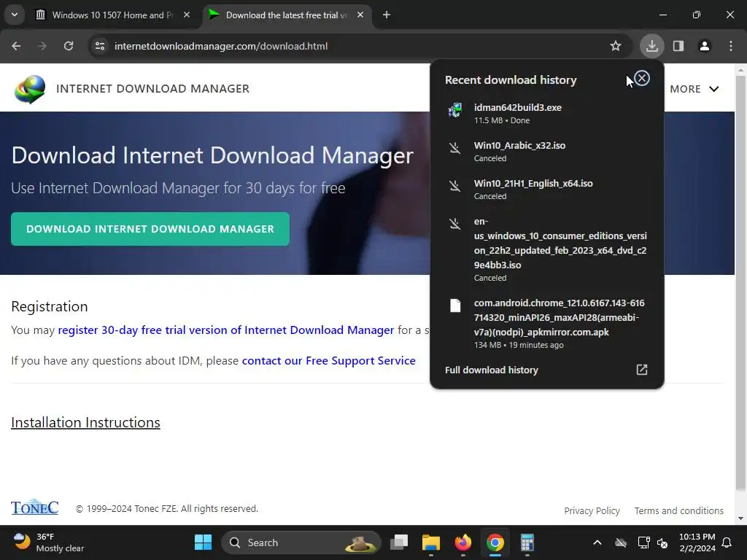Reload the current page
Viewport: 747px width, 560px height.
(69, 46)
